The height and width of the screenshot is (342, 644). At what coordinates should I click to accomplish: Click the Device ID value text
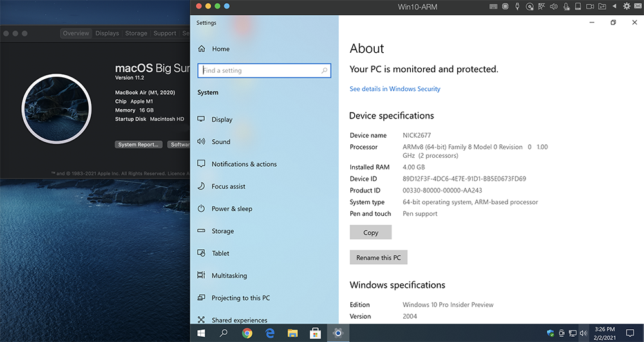(x=464, y=178)
